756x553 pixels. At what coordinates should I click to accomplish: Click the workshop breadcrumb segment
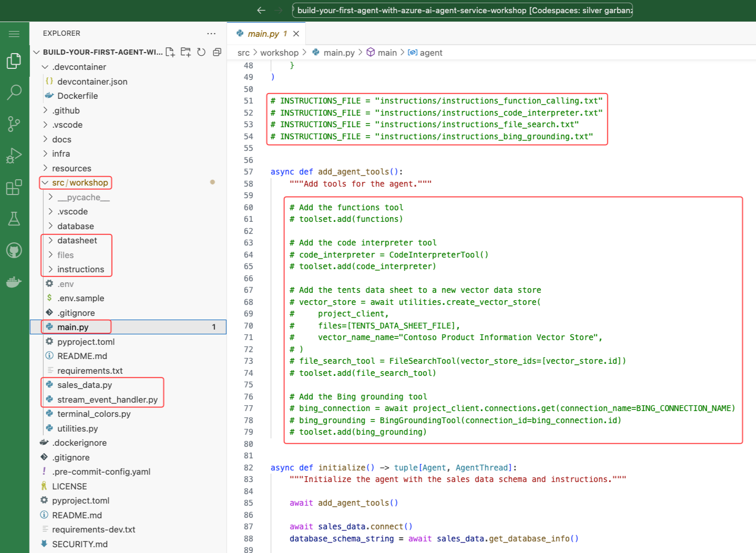[279, 53]
